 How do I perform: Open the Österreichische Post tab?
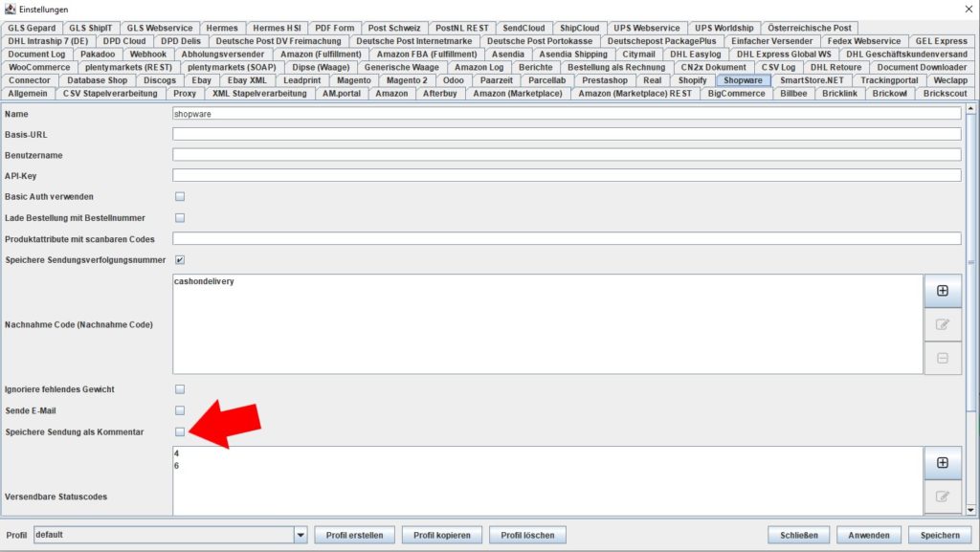[x=810, y=28]
